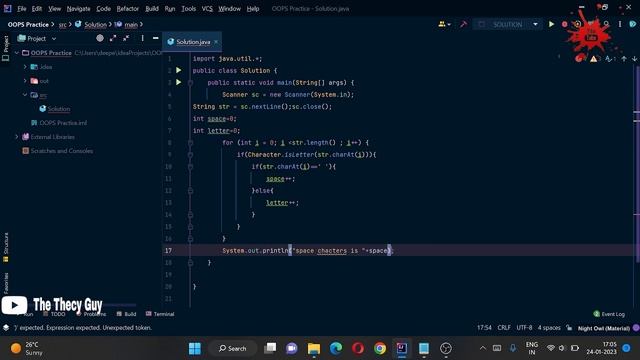This screenshot has height=360, width=640.
Task: Click the run gutter arrow beside main method
Action: (178, 82)
